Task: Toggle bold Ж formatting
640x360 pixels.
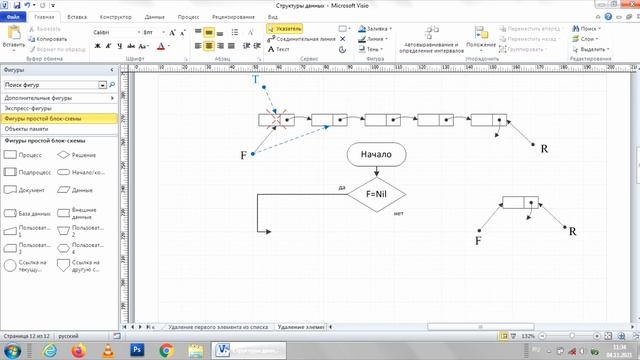Action: click(97, 46)
